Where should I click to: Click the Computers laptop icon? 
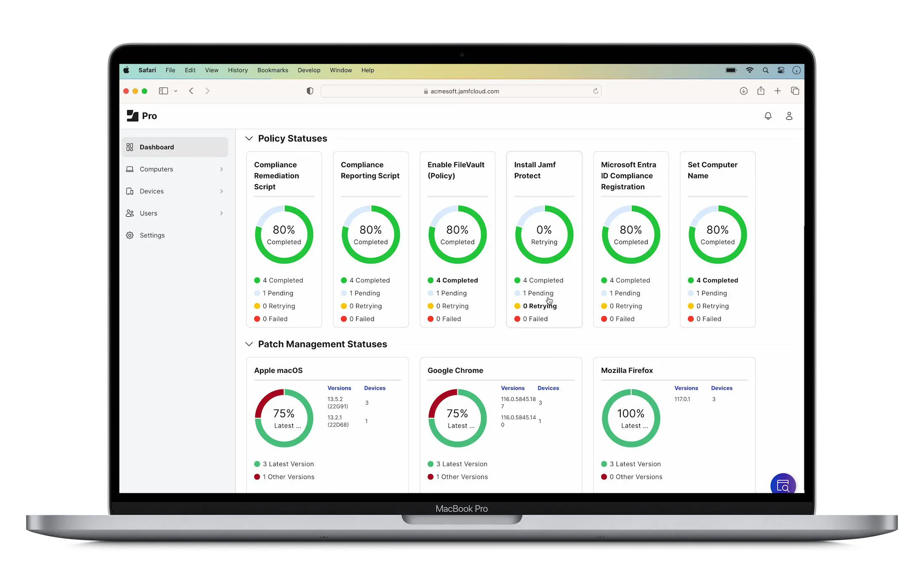click(x=130, y=169)
